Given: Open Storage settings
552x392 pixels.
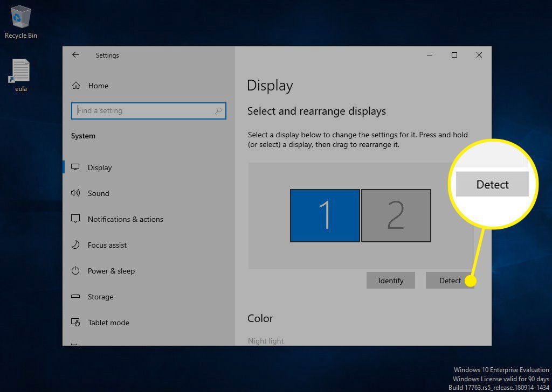Looking at the screenshot, I should click(149, 297).
